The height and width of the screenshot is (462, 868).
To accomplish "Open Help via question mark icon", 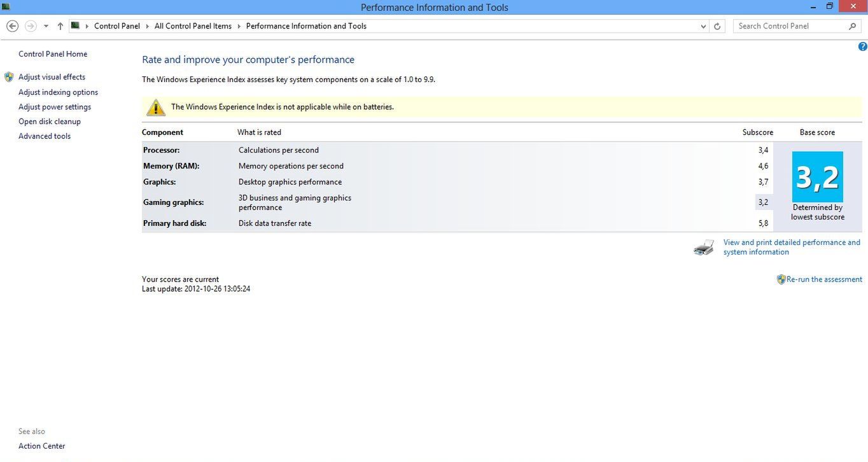I will point(863,46).
